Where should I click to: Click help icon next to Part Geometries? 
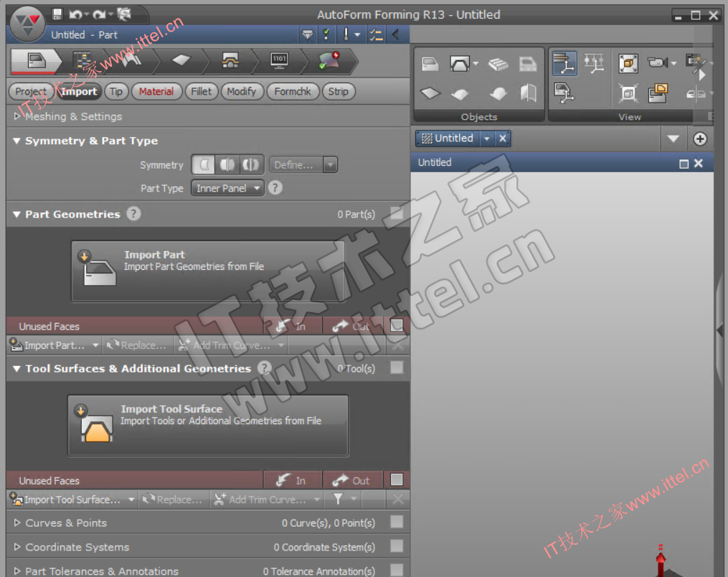133,214
